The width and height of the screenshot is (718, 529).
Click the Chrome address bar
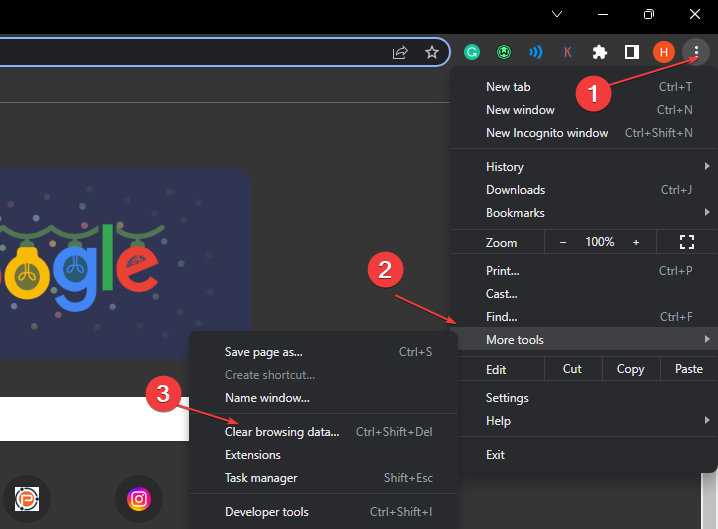[224, 52]
